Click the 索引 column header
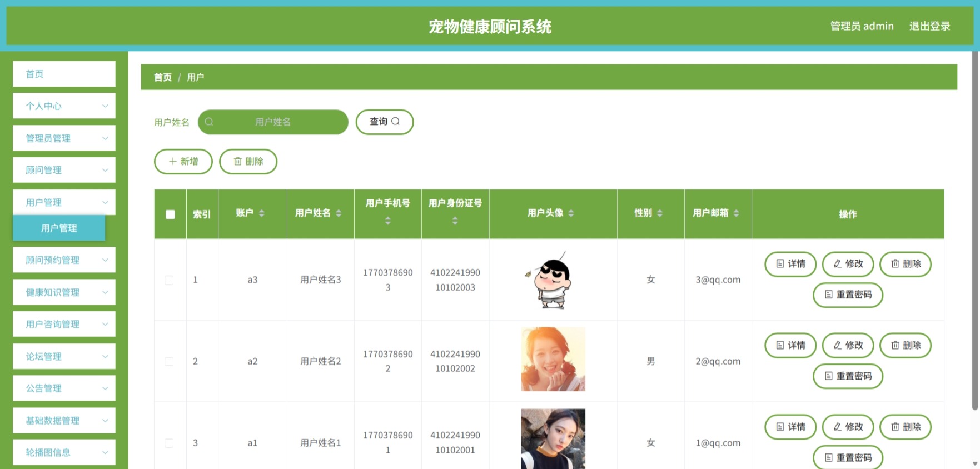The height and width of the screenshot is (469, 980). pyautogui.click(x=202, y=214)
